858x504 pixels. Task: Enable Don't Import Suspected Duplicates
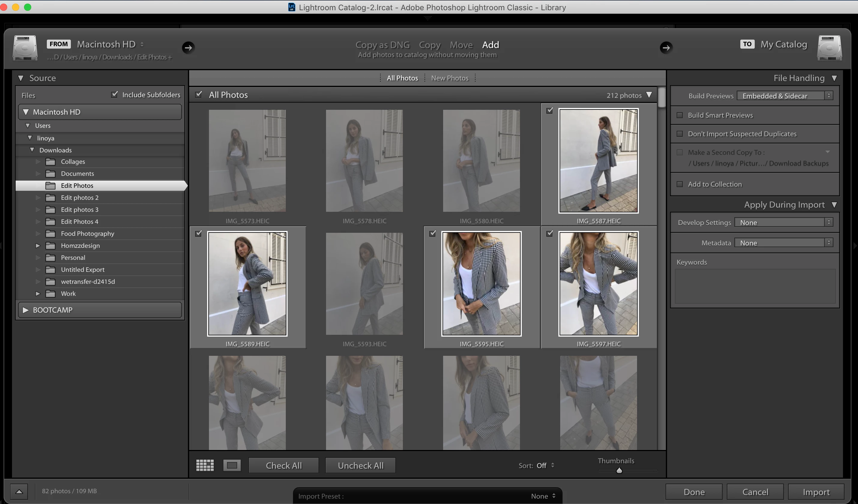point(680,134)
